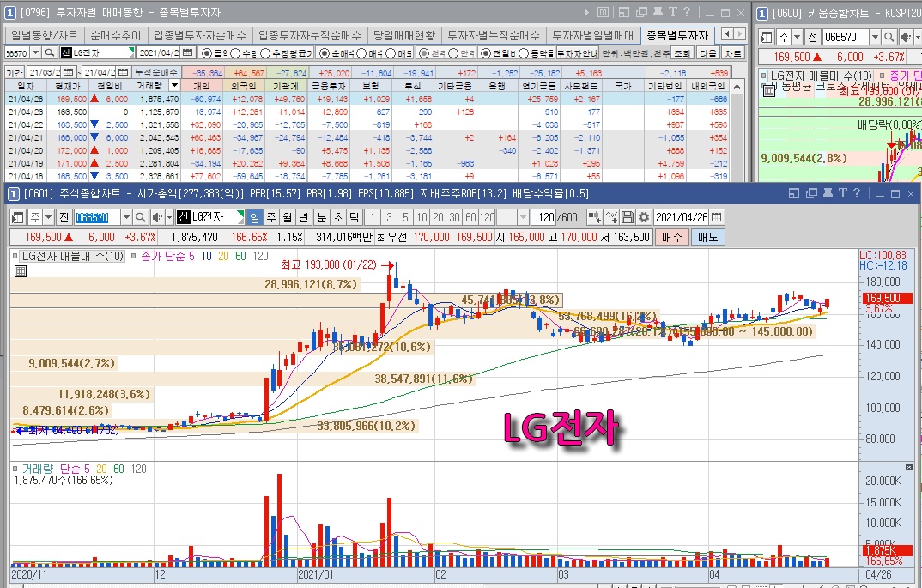Switch to 투자자별일별매매 tab

[592, 36]
